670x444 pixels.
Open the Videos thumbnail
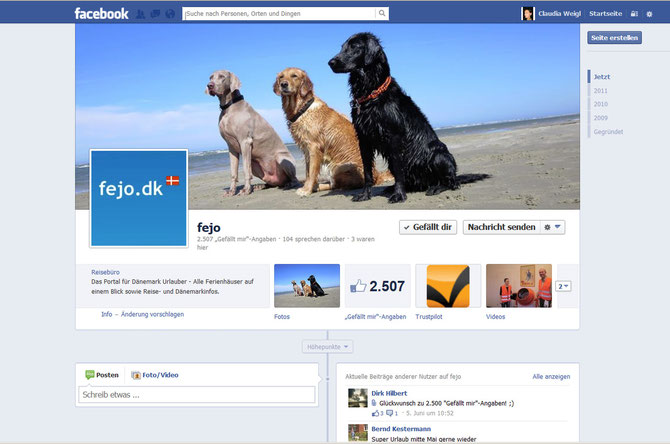point(519,286)
